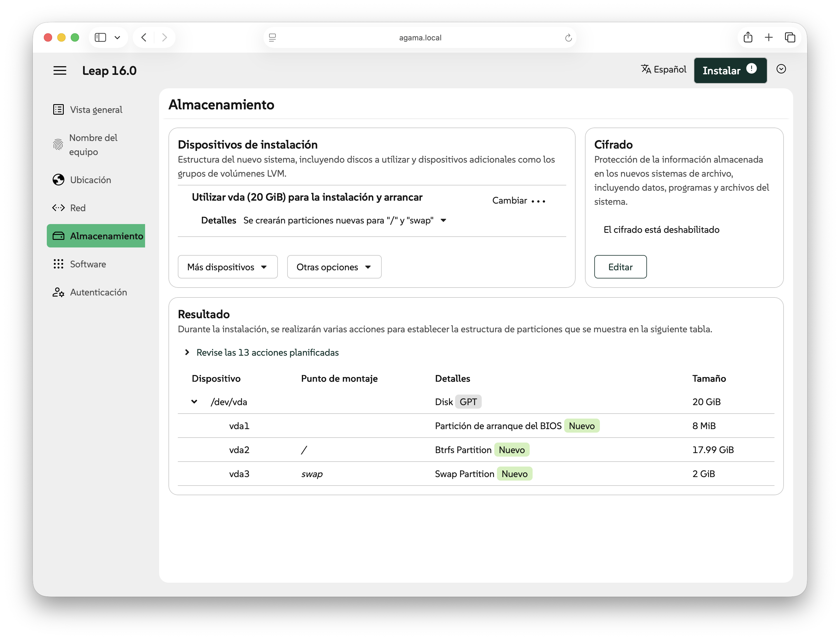
Task: Open the Más dispositivos dropdown
Action: click(228, 267)
